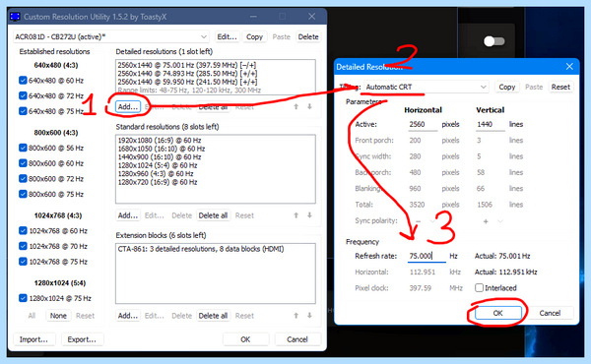Delete all extension blocks
This screenshot has height=364, width=591.
click(213, 316)
